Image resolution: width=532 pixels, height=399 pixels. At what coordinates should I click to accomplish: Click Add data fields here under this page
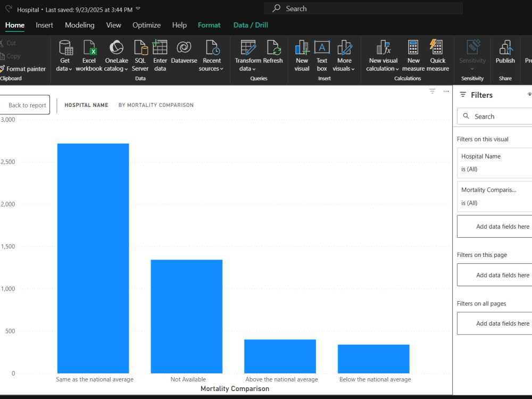point(494,275)
